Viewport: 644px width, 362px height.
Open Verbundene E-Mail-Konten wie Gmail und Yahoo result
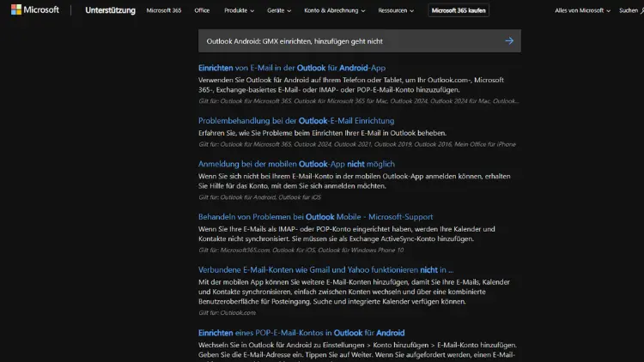[x=325, y=269]
